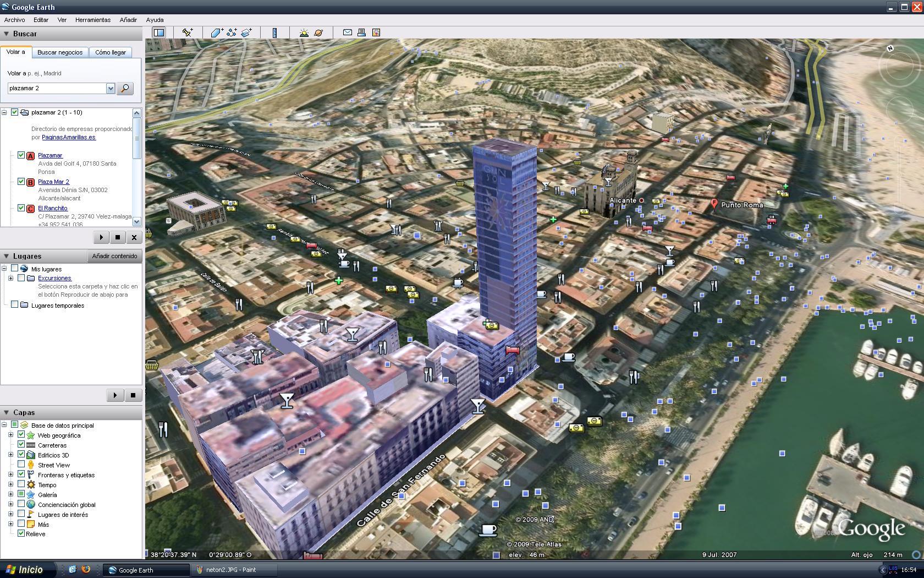Enable the Tiempo layer checkbox

point(21,484)
